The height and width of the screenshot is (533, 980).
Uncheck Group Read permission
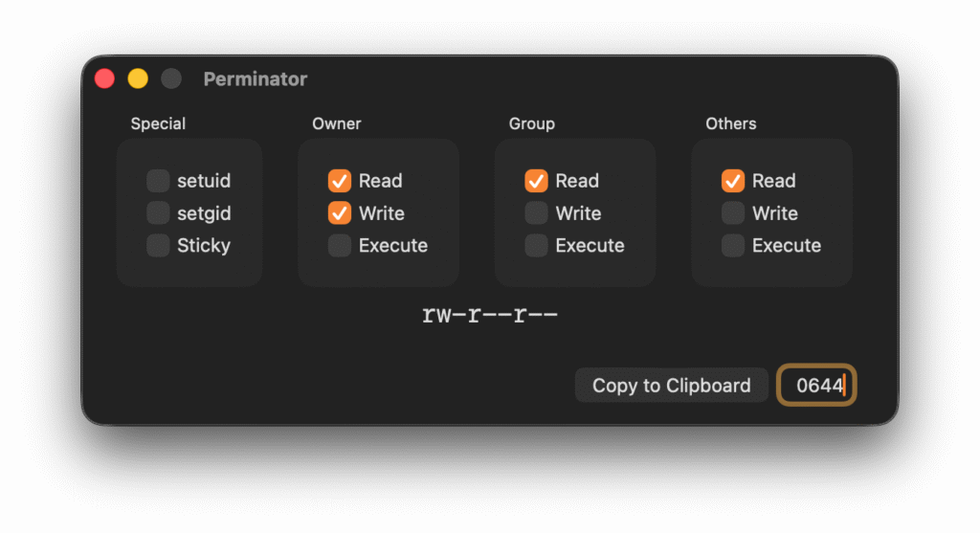(x=536, y=181)
